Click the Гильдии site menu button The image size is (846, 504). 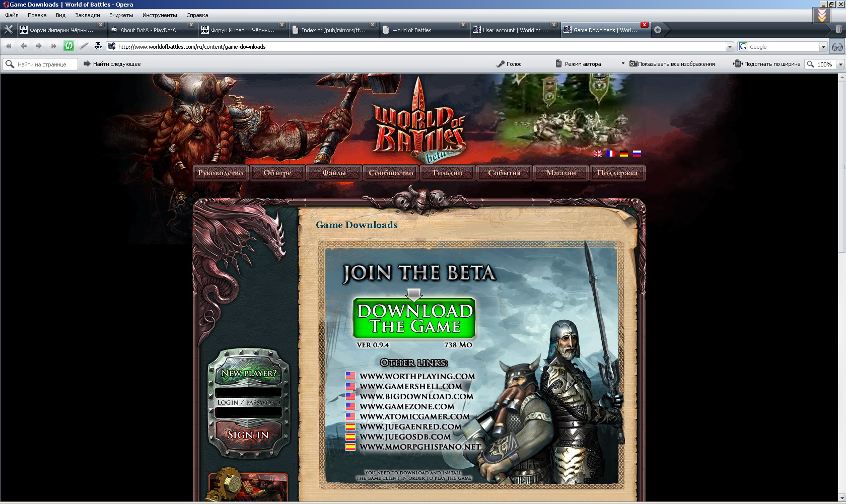pos(448,173)
